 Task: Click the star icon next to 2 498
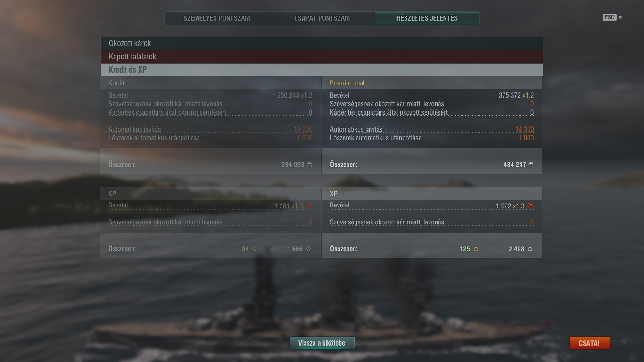pyautogui.click(x=530, y=249)
